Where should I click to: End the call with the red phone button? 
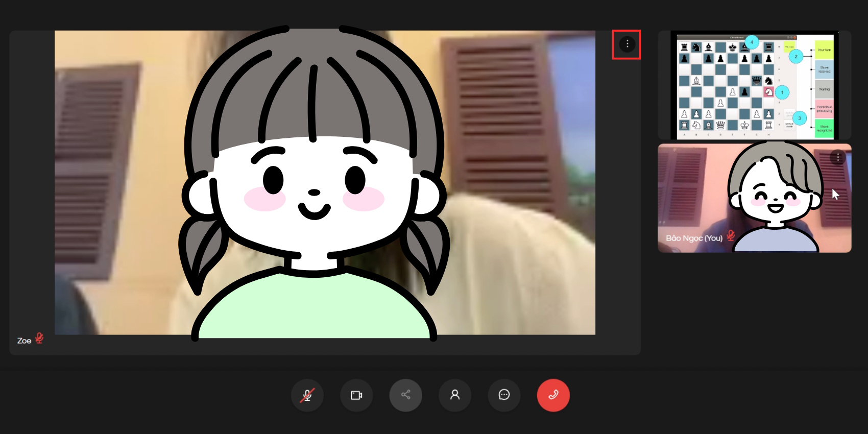coord(553,395)
